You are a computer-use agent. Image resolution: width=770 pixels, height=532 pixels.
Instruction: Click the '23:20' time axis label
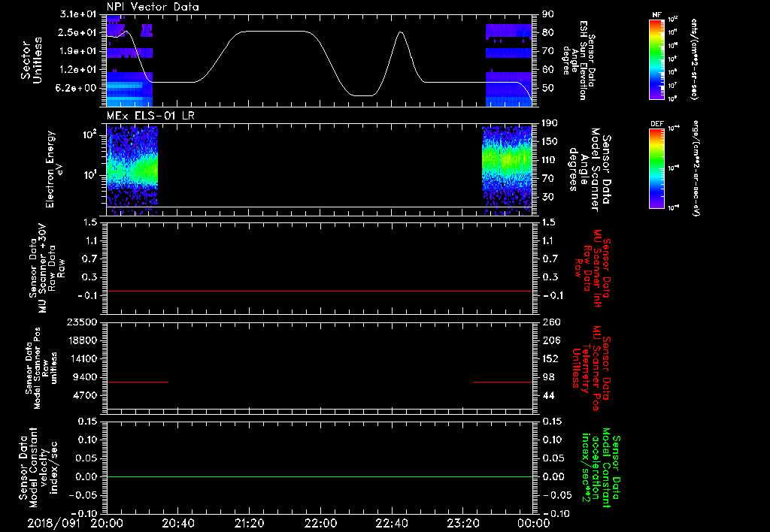click(x=462, y=523)
